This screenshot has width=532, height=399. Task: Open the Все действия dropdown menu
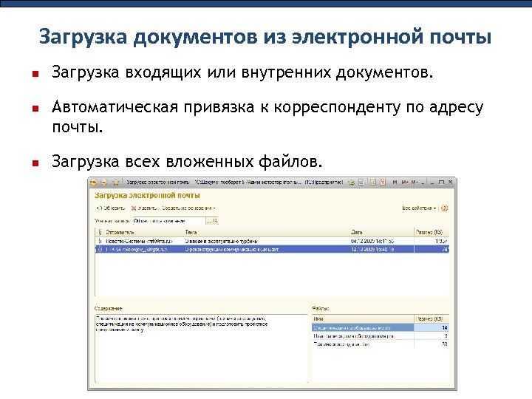tap(419, 208)
